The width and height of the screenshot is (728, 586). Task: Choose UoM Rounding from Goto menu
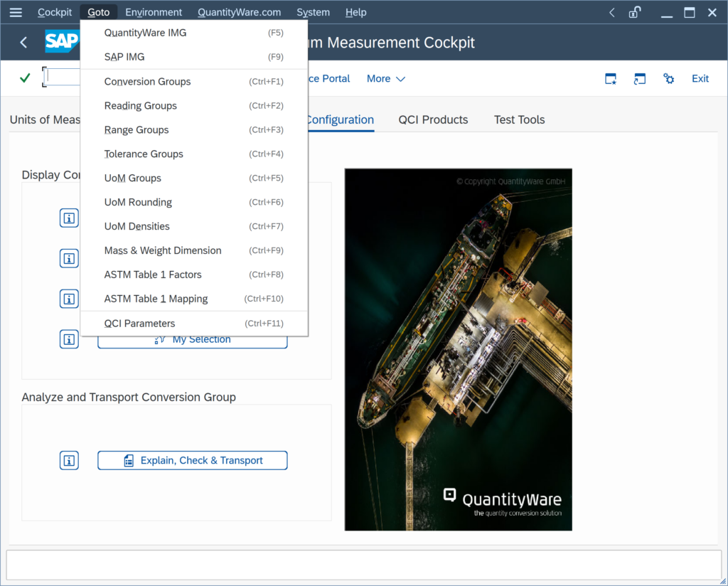point(194,202)
